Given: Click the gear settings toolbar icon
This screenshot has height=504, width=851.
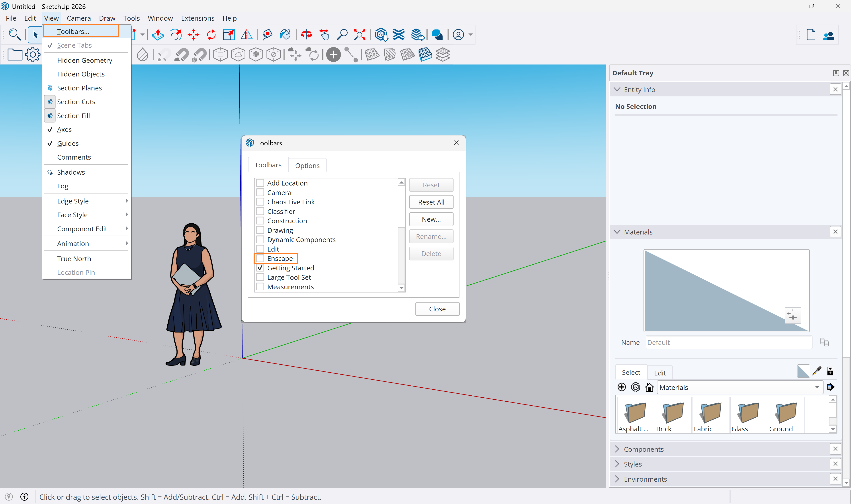Looking at the screenshot, I should click(x=33, y=54).
